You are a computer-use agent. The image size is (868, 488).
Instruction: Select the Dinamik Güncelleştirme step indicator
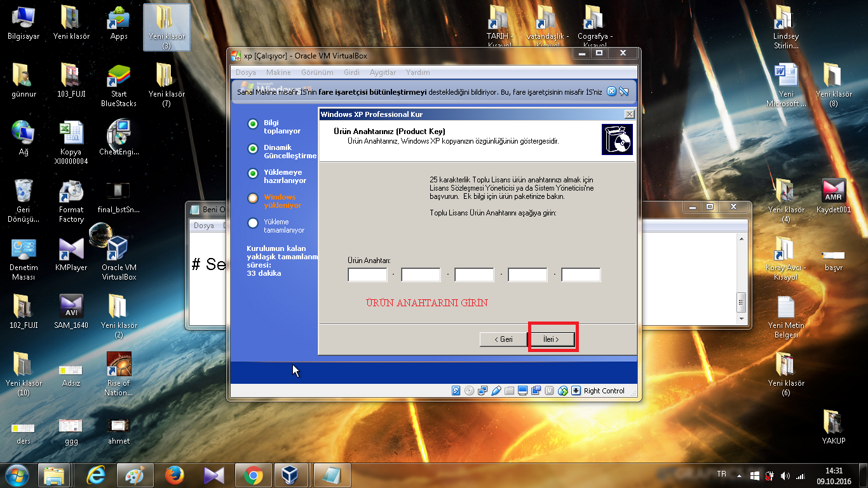(x=253, y=149)
